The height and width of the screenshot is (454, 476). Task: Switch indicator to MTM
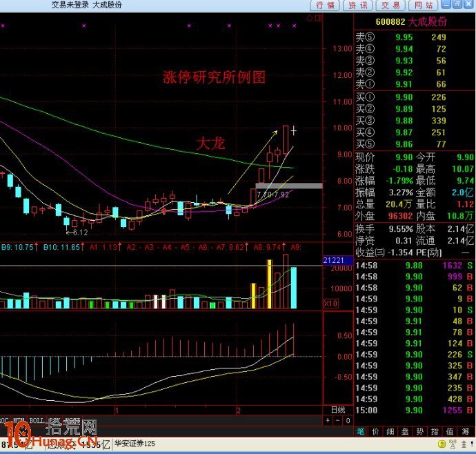click(19, 421)
